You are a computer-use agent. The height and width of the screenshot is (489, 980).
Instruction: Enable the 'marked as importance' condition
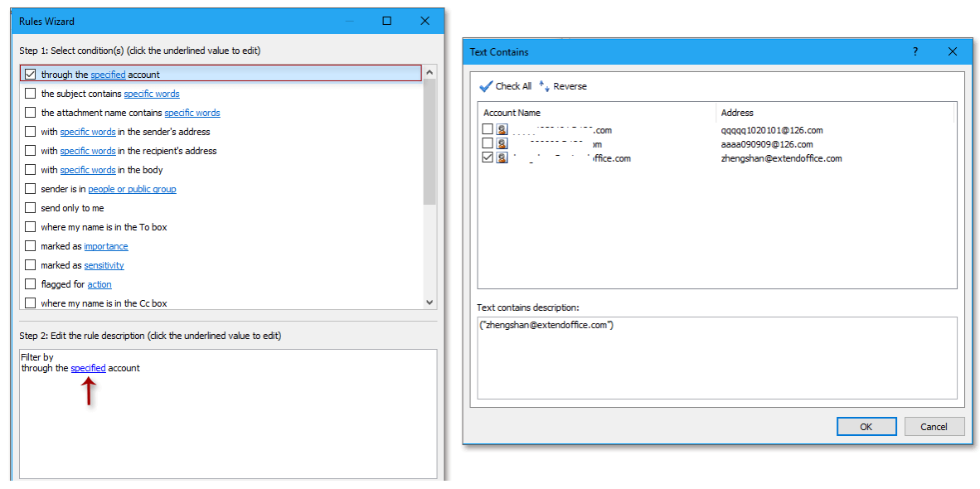(31, 245)
